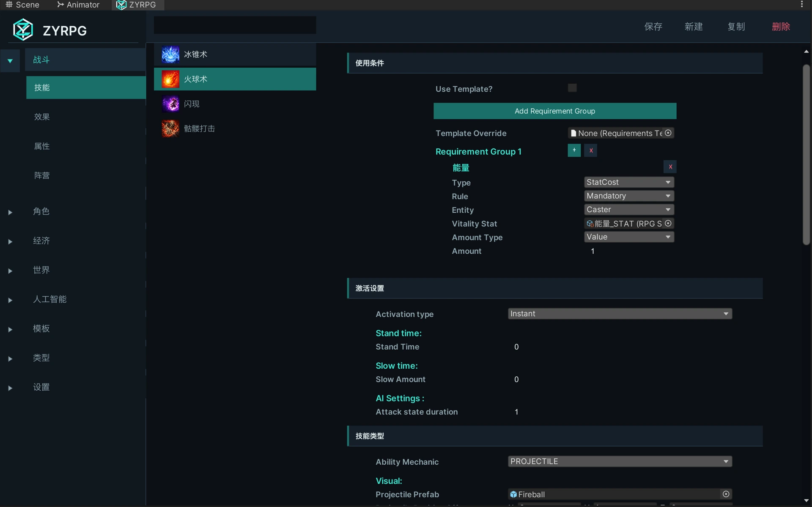This screenshot has width=812, height=507.
Task: Open object picker for Projectile Prefab Fireball
Action: pyautogui.click(x=726, y=494)
